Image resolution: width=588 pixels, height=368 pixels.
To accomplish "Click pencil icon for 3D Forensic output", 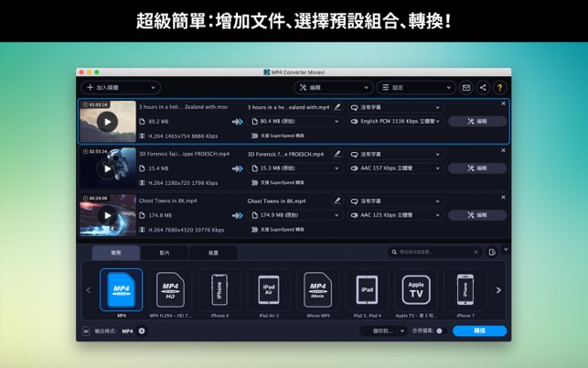I will pos(337,154).
